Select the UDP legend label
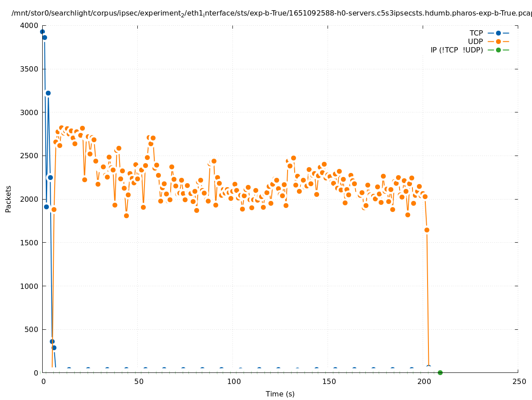 click(475, 41)
